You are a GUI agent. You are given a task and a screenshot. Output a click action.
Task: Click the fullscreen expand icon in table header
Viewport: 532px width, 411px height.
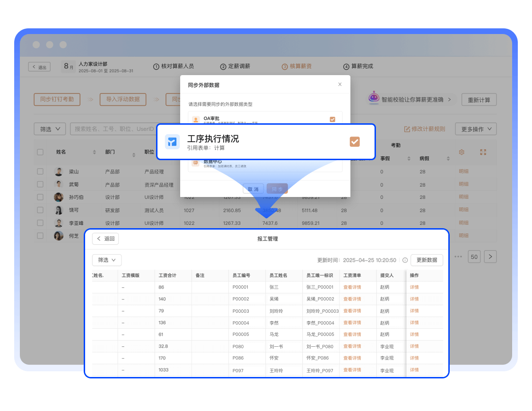click(x=483, y=152)
